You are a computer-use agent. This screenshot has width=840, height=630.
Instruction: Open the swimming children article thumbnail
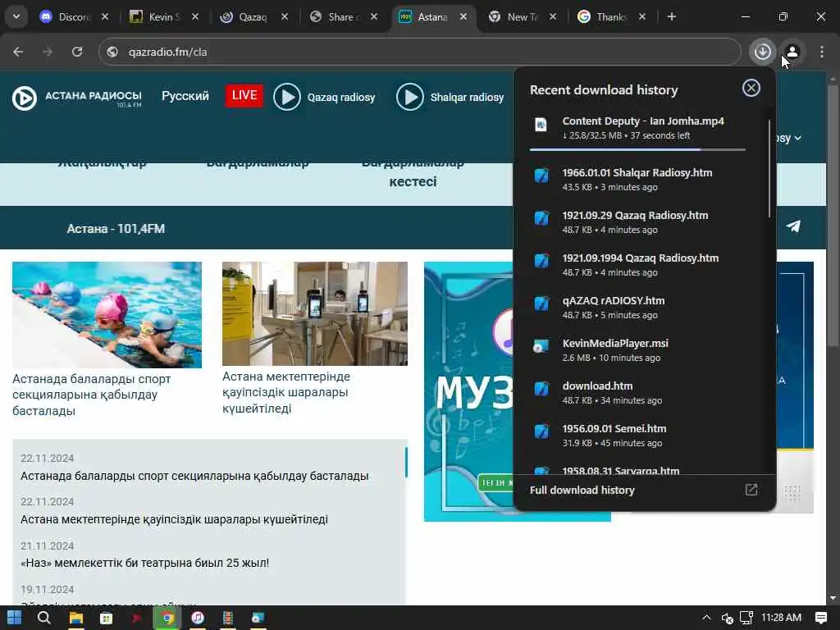[107, 314]
